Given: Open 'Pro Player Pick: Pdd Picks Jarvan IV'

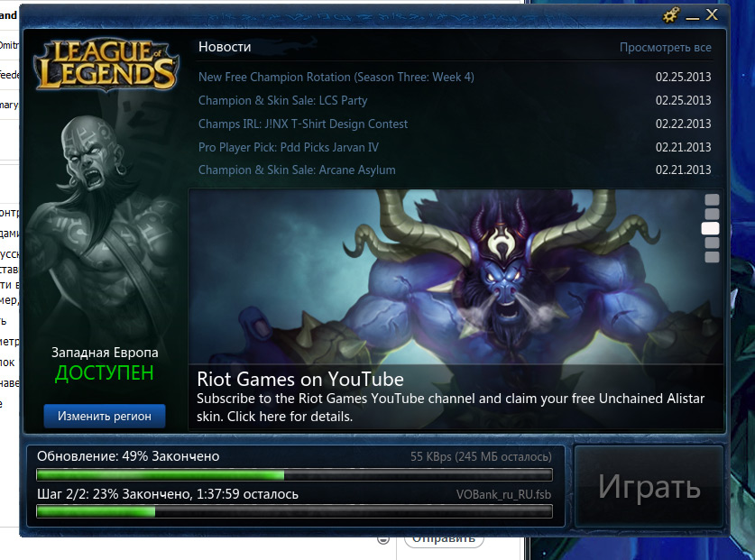Looking at the screenshot, I should (x=289, y=147).
